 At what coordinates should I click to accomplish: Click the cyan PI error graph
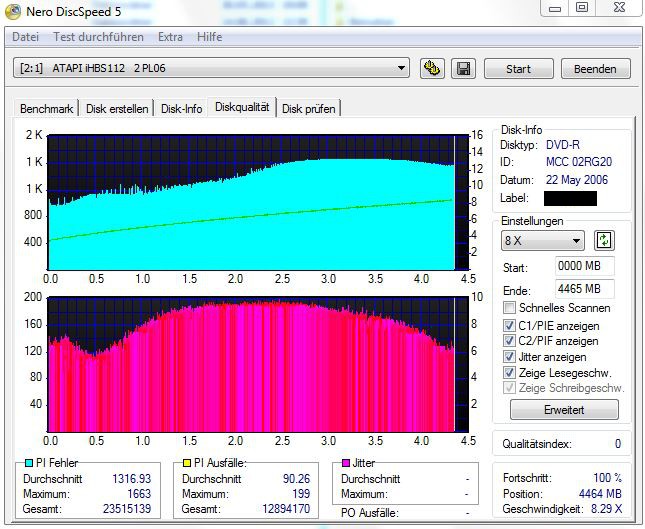(258, 202)
